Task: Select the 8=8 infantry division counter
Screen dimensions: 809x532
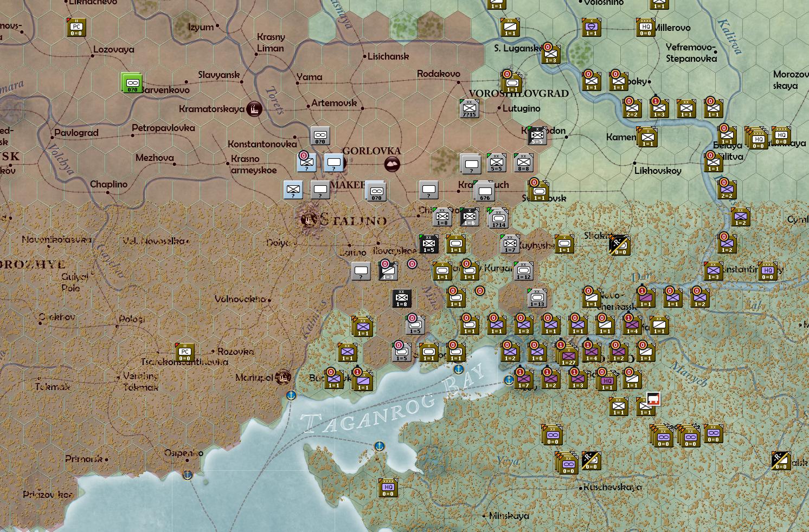Action: [523, 163]
